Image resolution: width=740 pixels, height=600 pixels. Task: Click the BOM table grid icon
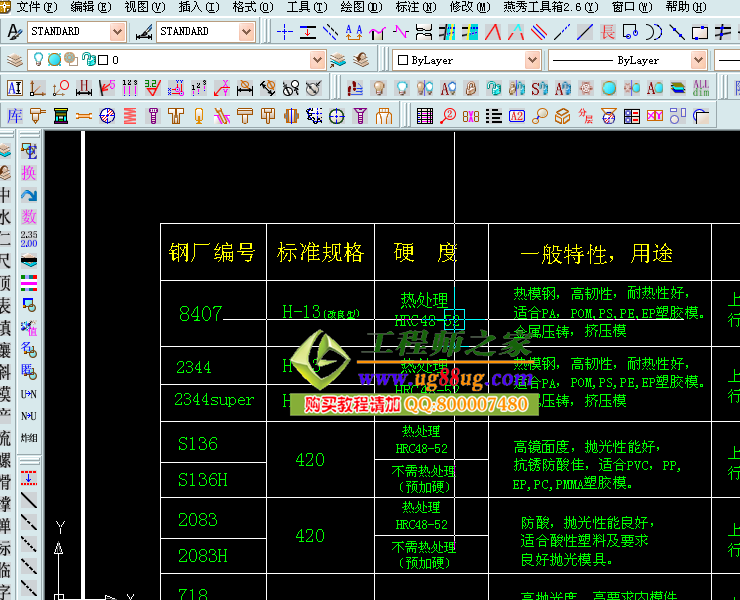tap(425, 116)
